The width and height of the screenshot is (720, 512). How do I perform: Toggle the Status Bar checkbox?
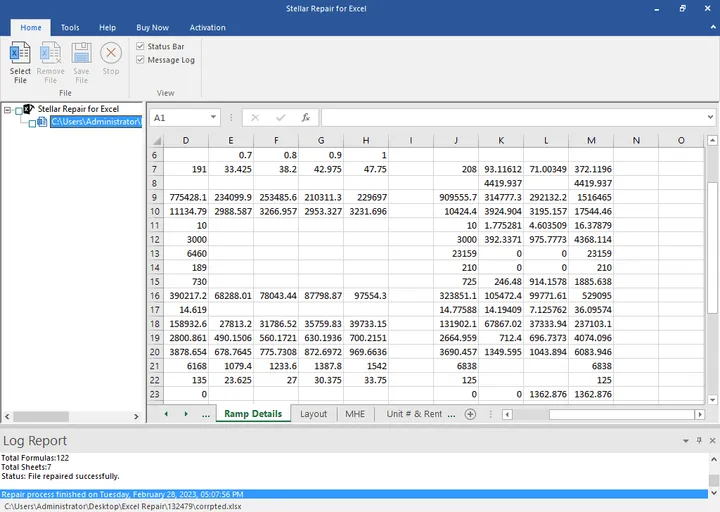coord(140,46)
